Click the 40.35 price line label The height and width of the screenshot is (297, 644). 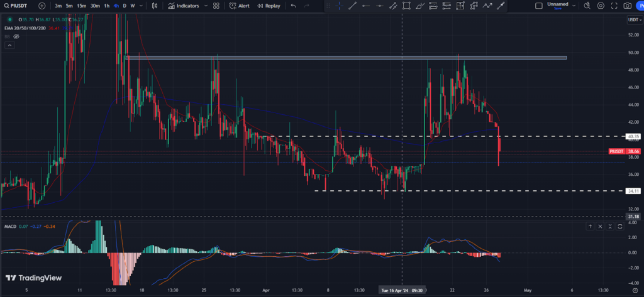click(633, 136)
